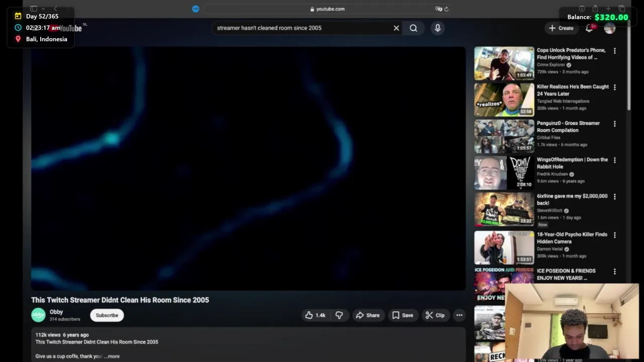Toggle Safari sidebar icon
Screen dimensions: 644x362
pos(34,9)
